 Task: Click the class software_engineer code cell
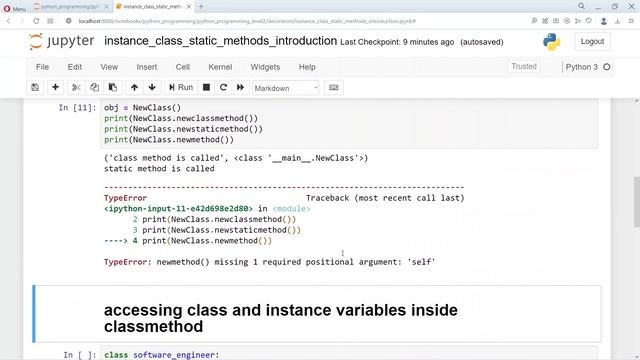tap(349, 354)
